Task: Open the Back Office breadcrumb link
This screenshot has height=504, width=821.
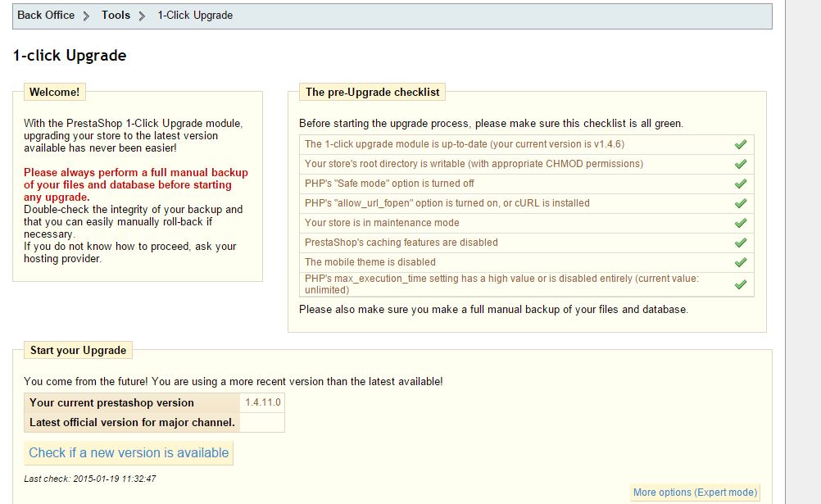Action: [x=46, y=16]
